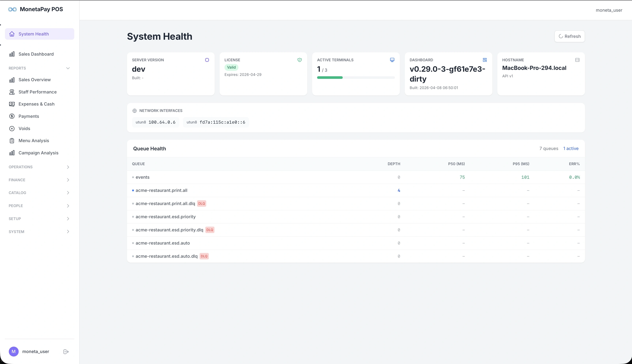The image size is (632, 364).
Task: Open Campaign Analysis report
Action: [40, 153]
